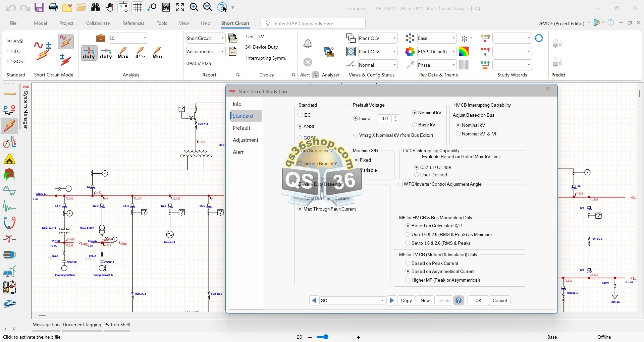Open the Alert page in dialog
This screenshot has width=644, height=342.
246,152
